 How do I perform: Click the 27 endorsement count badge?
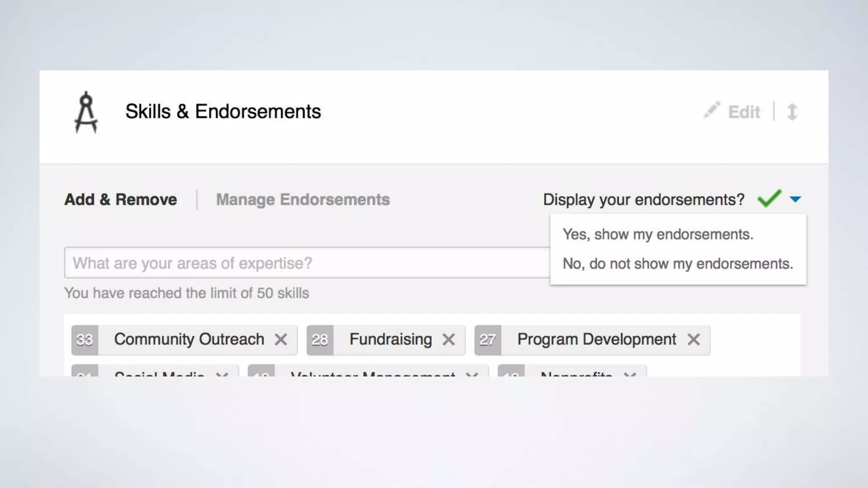tap(488, 340)
